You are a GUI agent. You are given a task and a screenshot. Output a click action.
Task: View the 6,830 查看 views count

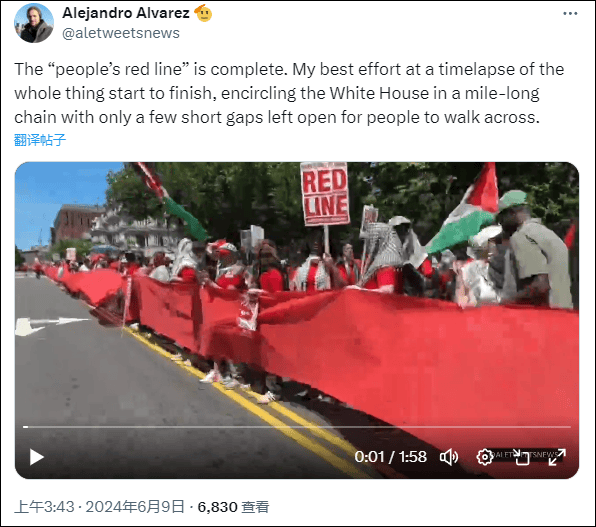tap(233, 507)
